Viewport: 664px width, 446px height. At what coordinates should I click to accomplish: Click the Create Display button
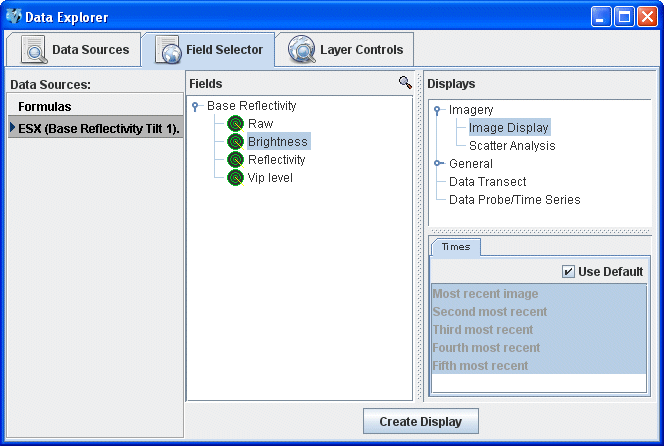point(421,421)
